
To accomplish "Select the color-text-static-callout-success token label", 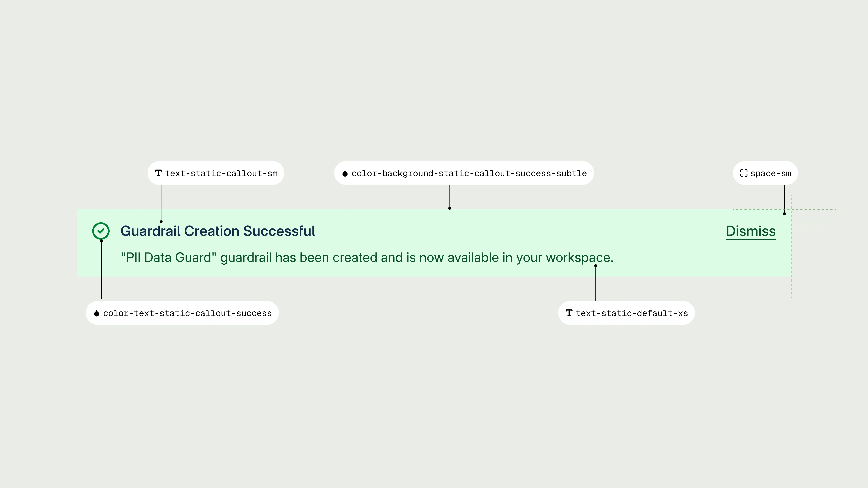I will coord(187,313).
